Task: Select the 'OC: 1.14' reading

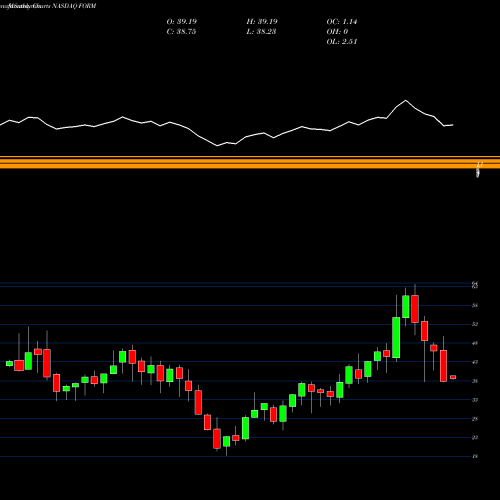Action: (x=342, y=21)
